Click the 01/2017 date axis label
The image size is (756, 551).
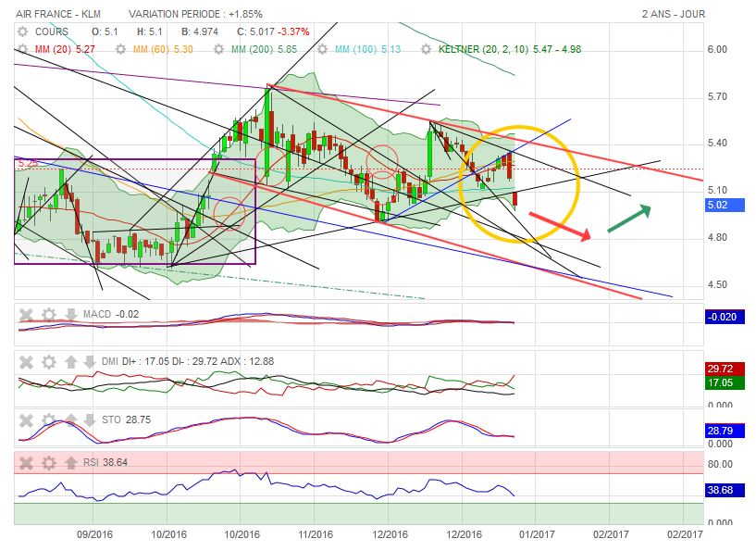pos(537,534)
